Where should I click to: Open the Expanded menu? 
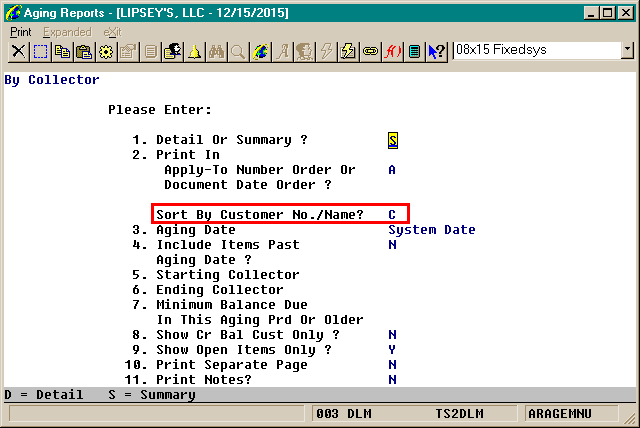[x=67, y=32]
